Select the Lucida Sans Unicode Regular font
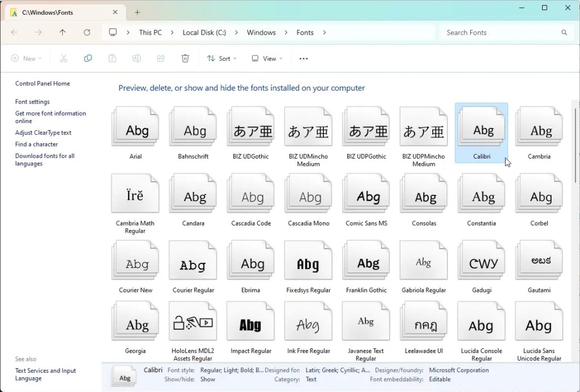 pyautogui.click(x=539, y=321)
